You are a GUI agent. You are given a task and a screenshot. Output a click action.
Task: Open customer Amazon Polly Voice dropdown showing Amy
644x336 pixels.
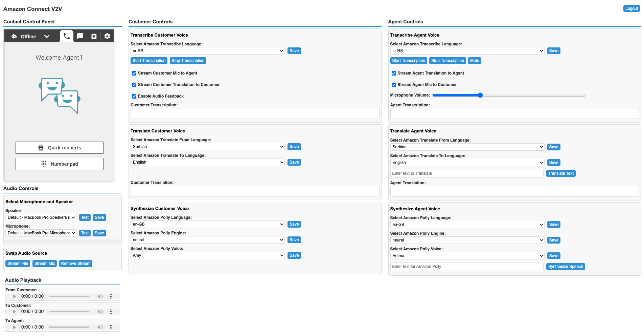pos(207,255)
